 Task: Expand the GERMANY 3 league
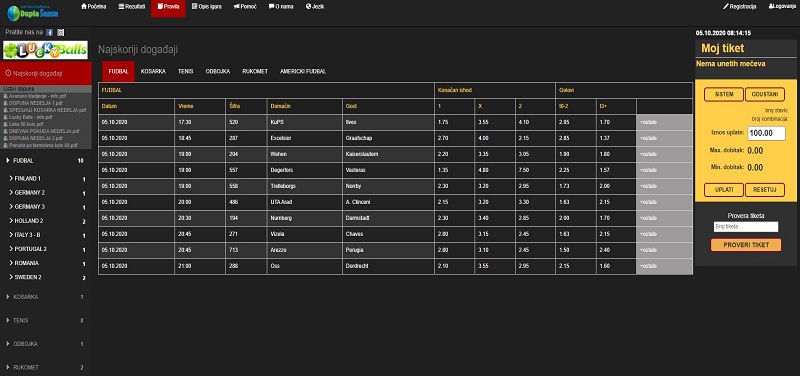pyautogui.click(x=46, y=207)
